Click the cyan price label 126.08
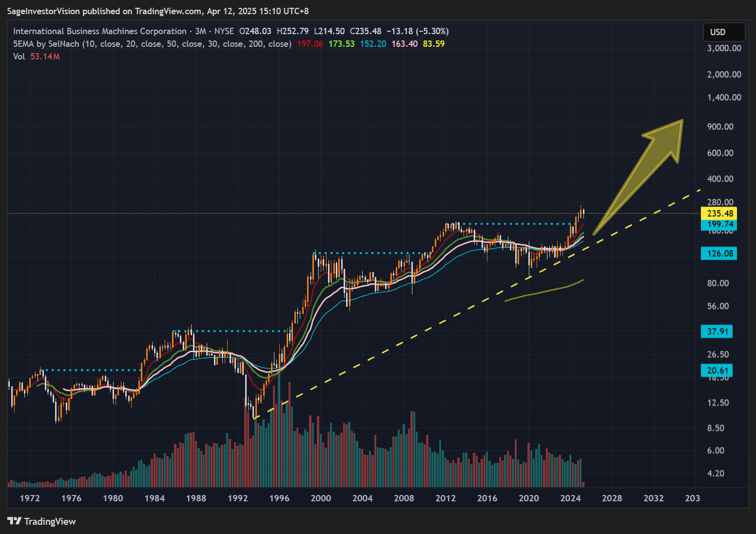This screenshot has height=534, width=756. [x=719, y=254]
